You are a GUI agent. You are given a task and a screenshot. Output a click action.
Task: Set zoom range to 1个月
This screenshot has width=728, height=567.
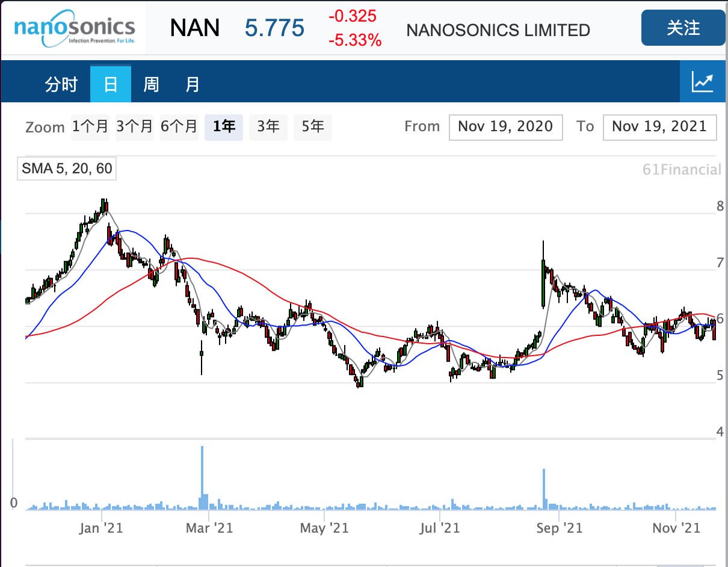(91, 126)
